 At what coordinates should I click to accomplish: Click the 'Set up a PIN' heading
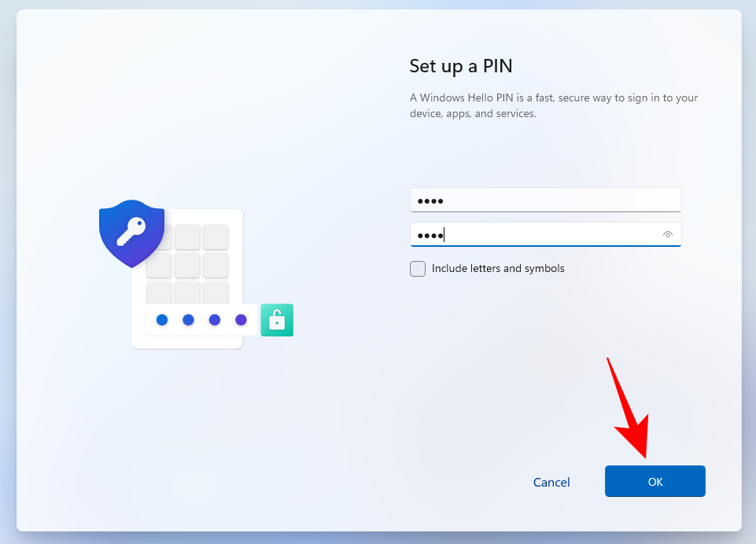click(x=461, y=66)
